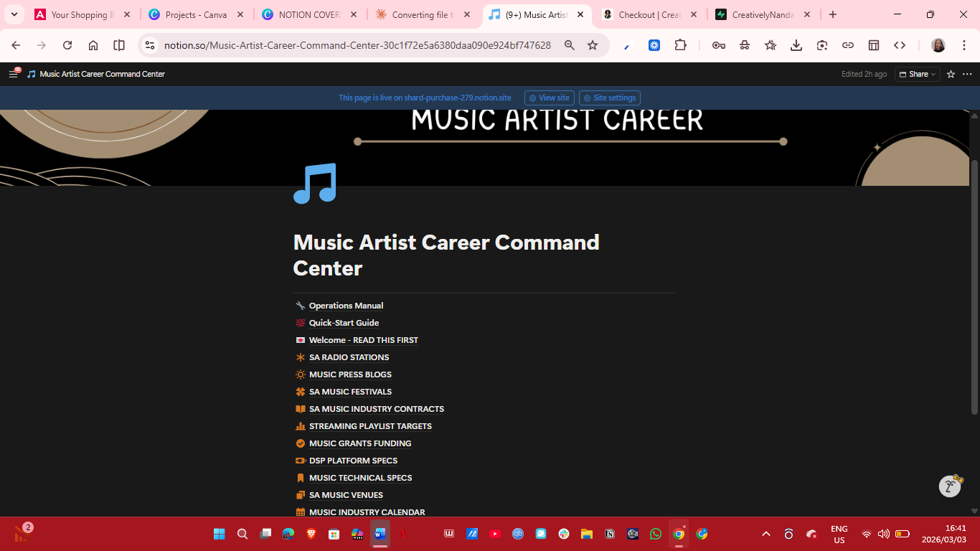Screen dimensions: 980x551
Task: Click the reload page icon
Action: [67, 44]
